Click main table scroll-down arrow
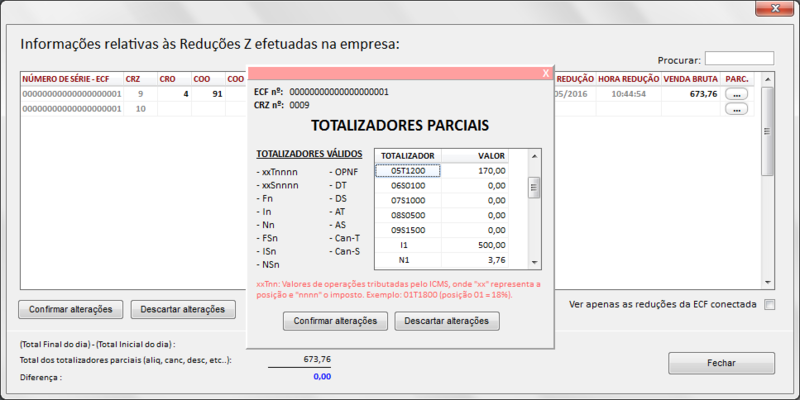Screen dimensions: 800x400 (767, 282)
